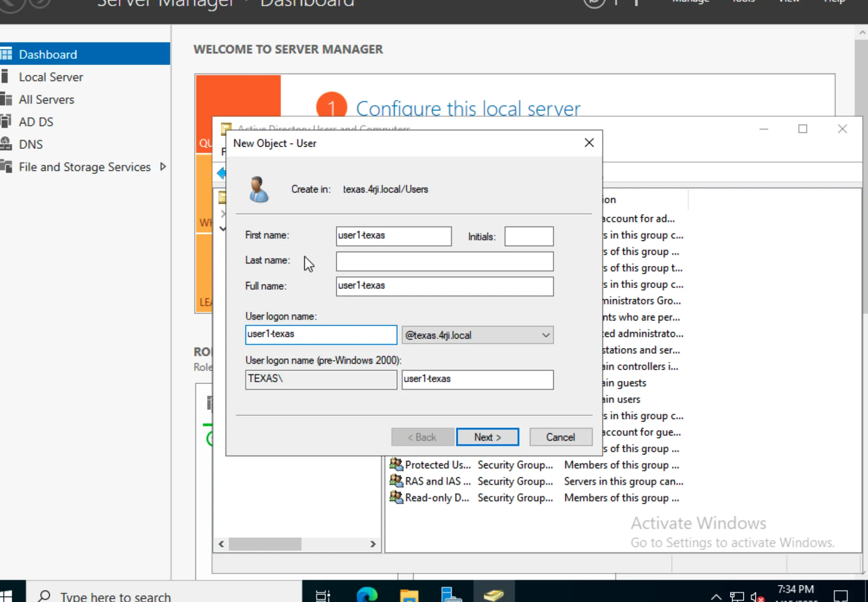Open the AD DS role page
Screen dimensions: 868x602
pyautogui.click(x=36, y=122)
